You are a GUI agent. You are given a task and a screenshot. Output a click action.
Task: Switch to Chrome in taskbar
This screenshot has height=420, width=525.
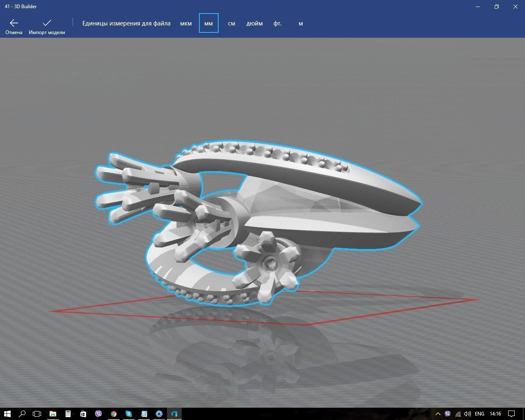click(114, 413)
